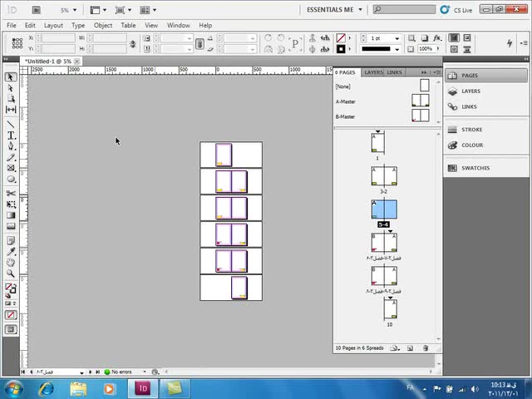Open the No errors preflight dropdown

coord(145,372)
